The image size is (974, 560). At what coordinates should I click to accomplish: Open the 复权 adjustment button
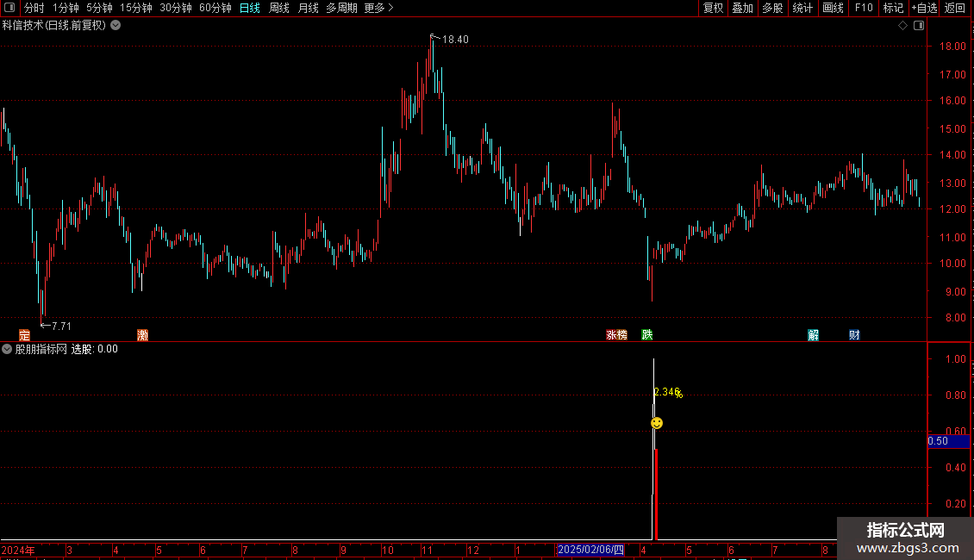tap(713, 8)
